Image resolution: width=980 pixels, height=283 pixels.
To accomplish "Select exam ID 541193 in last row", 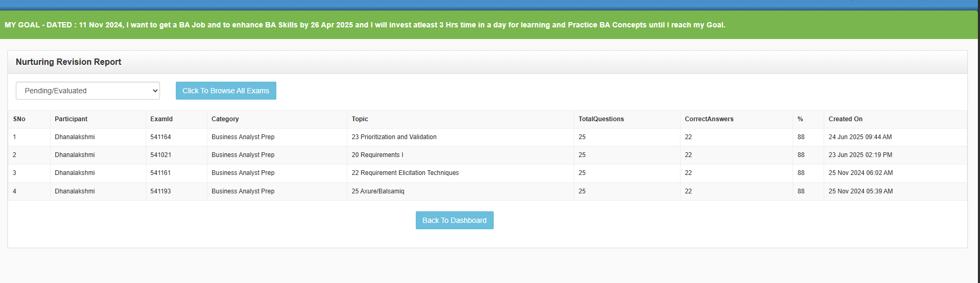I will click(x=161, y=191).
